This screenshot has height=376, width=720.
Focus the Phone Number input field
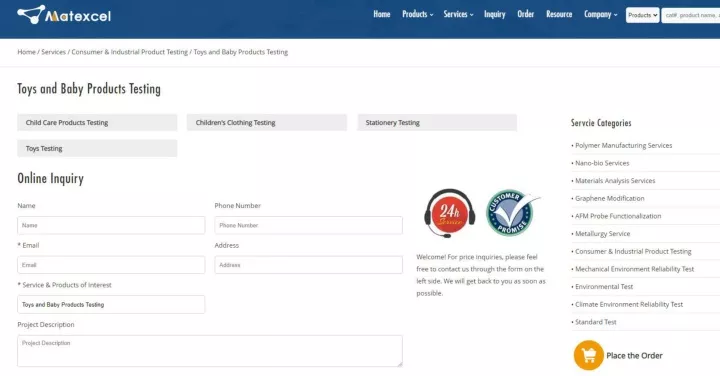[309, 225]
